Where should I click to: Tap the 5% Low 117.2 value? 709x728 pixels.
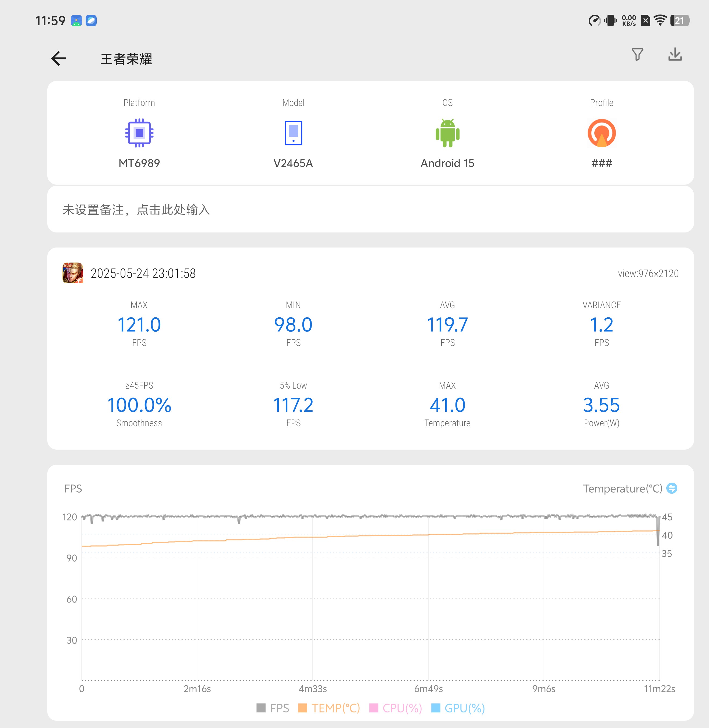[x=294, y=405]
